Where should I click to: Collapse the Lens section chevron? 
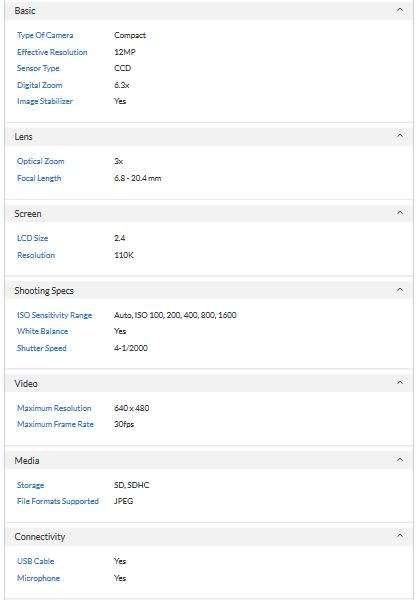click(x=400, y=135)
